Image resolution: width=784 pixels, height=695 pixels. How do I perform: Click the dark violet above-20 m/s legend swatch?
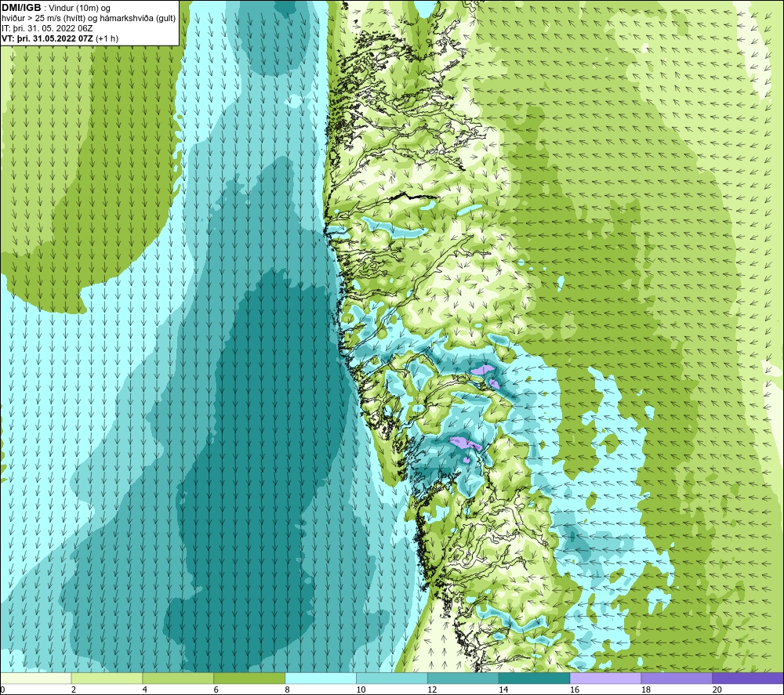tap(747, 678)
